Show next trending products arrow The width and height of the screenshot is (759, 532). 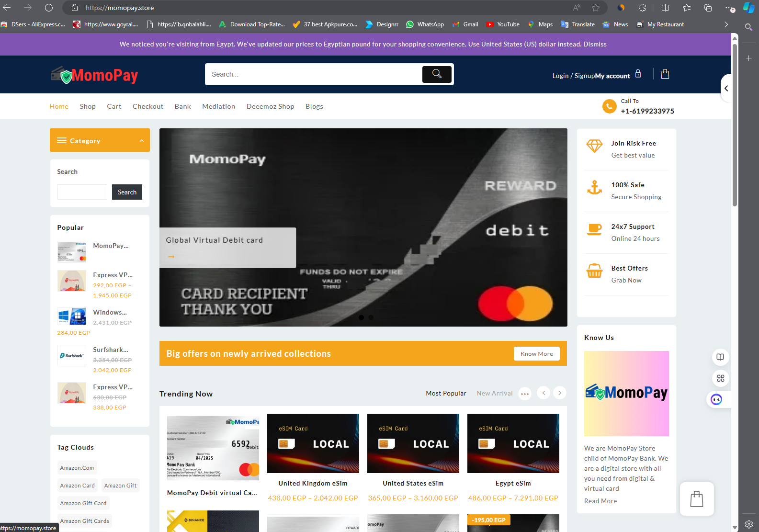pos(560,393)
